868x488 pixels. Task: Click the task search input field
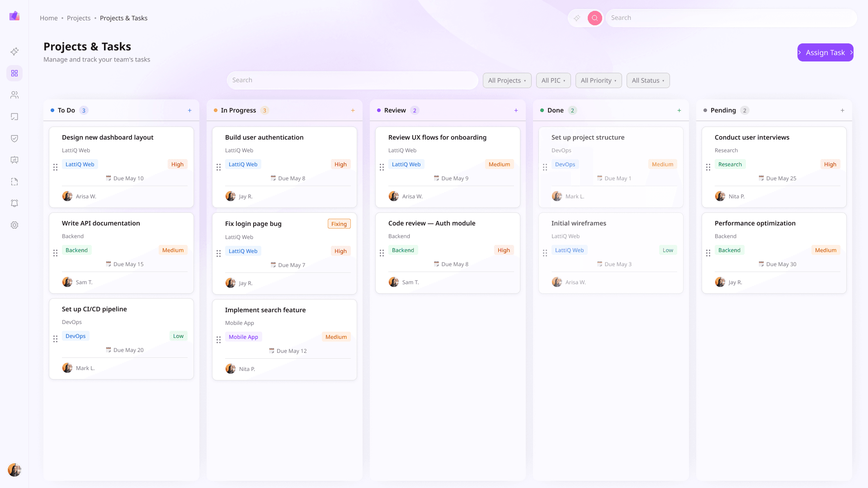(353, 80)
